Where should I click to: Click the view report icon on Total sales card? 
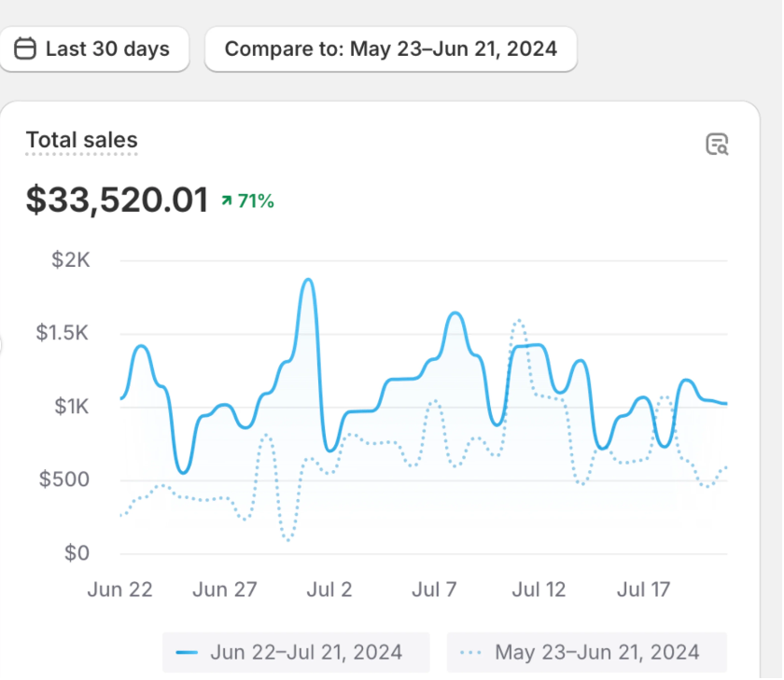pos(716,145)
